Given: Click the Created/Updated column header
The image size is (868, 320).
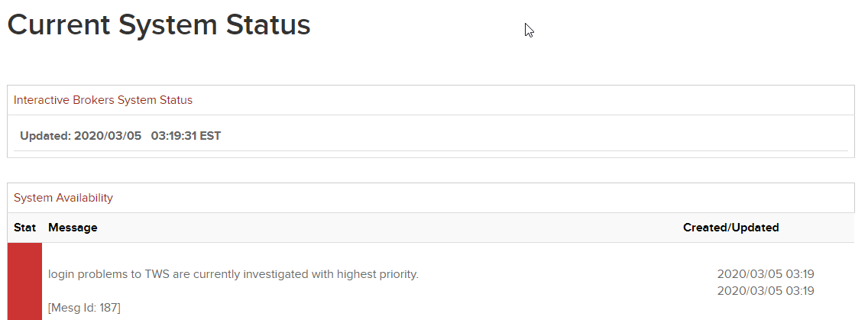Looking at the screenshot, I should [730, 228].
